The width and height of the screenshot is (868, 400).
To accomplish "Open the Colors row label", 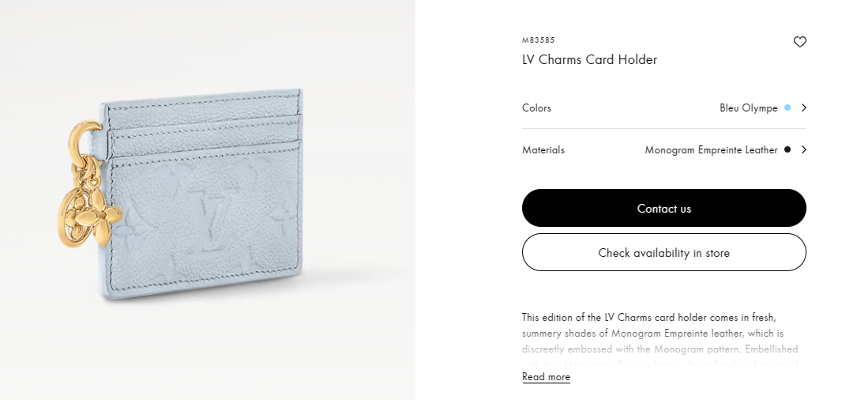I will 536,108.
